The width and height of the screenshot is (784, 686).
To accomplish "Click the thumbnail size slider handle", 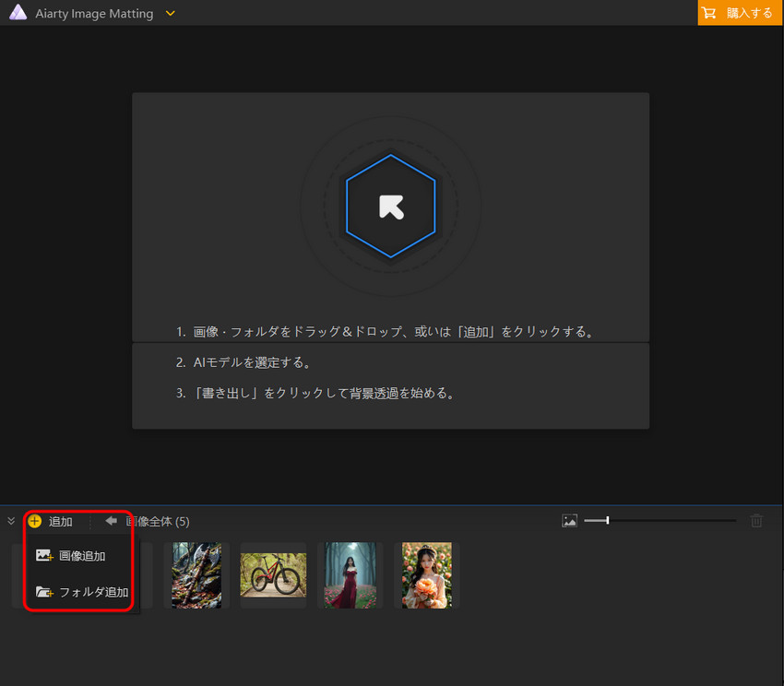I will (x=608, y=521).
